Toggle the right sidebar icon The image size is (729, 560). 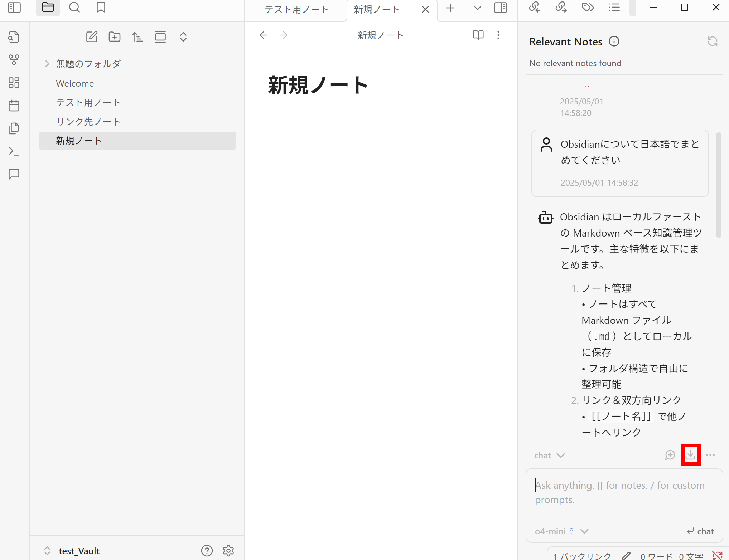501,8
